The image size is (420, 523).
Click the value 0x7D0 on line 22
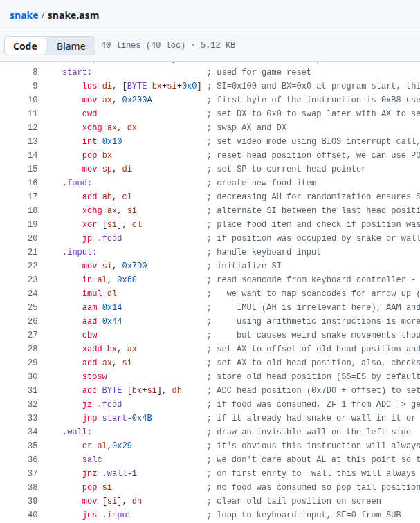(x=134, y=266)
